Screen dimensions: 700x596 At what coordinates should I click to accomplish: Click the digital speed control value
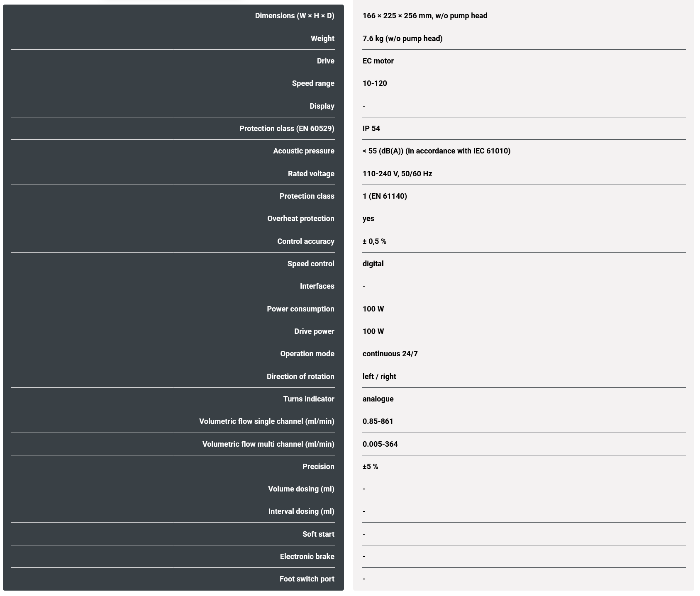click(373, 264)
